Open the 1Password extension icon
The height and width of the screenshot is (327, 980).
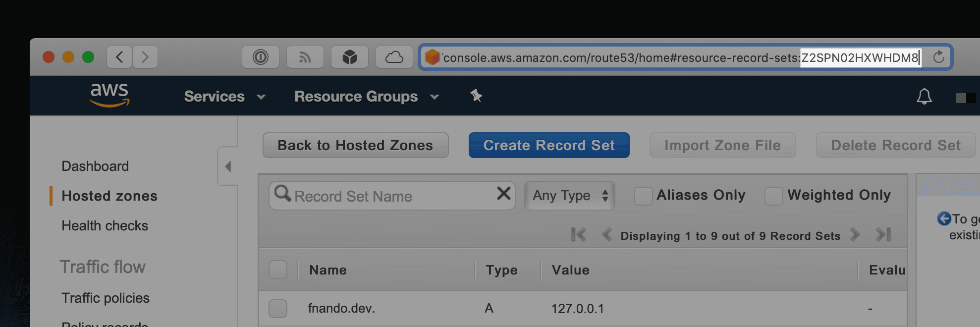[261, 57]
